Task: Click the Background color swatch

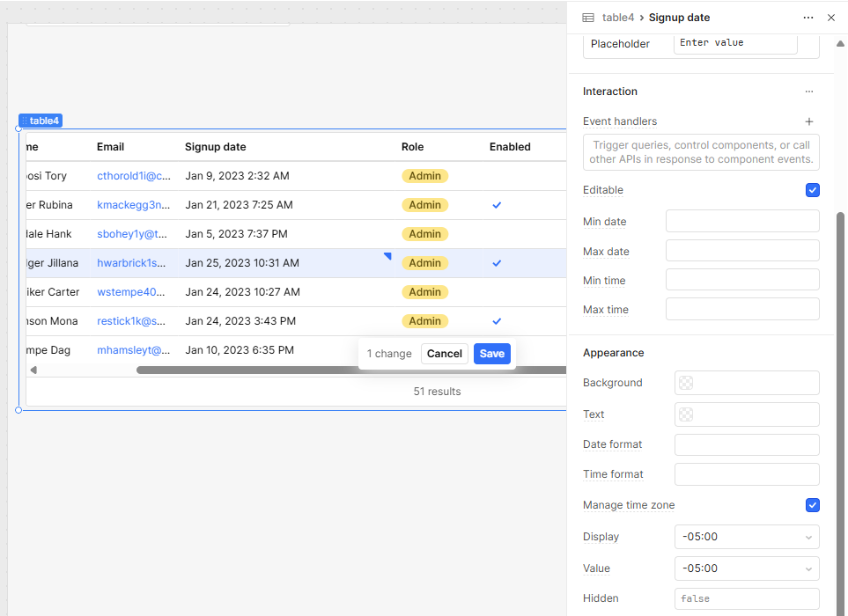Action: pyautogui.click(x=686, y=383)
